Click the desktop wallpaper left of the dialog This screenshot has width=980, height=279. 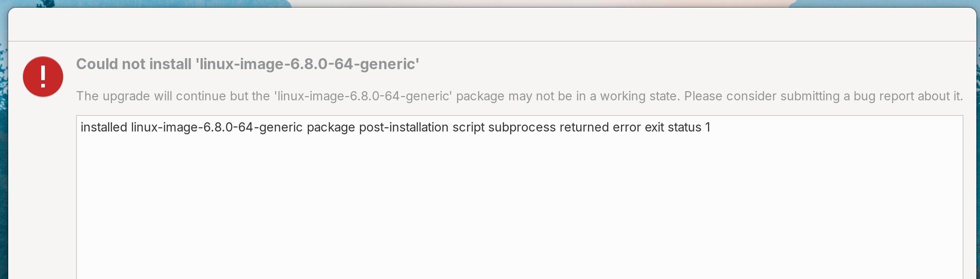pyautogui.click(x=4, y=160)
